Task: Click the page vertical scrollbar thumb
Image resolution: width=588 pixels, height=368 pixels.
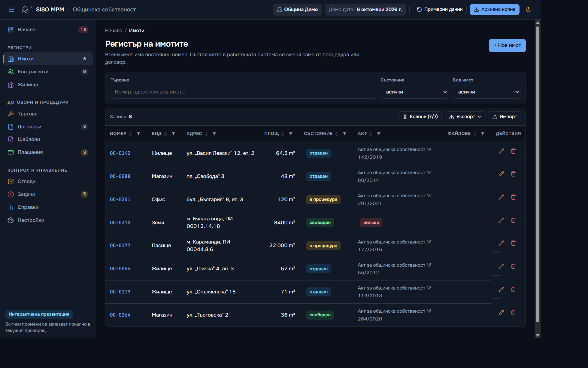Action: (538, 174)
